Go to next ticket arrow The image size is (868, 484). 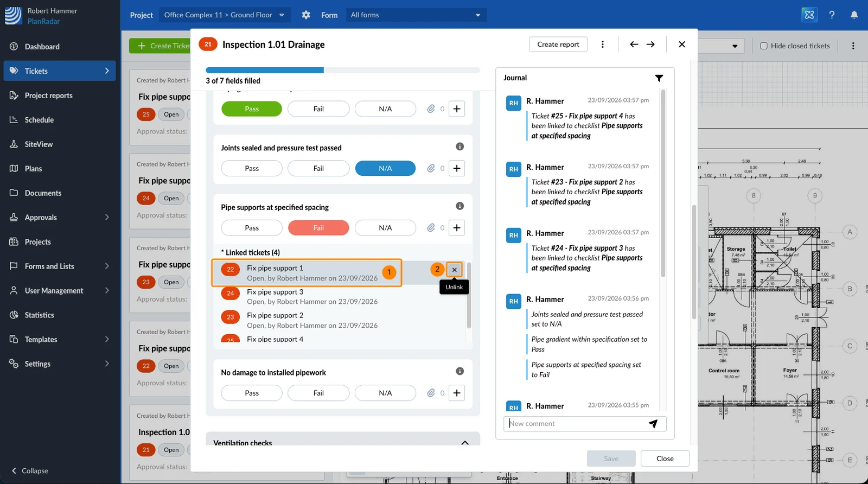pos(650,44)
